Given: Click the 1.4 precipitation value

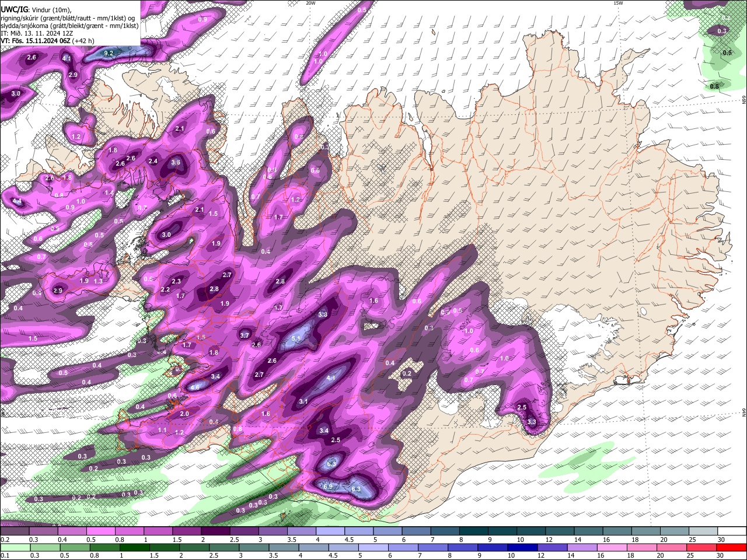Looking at the screenshot, I should pos(109,193).
